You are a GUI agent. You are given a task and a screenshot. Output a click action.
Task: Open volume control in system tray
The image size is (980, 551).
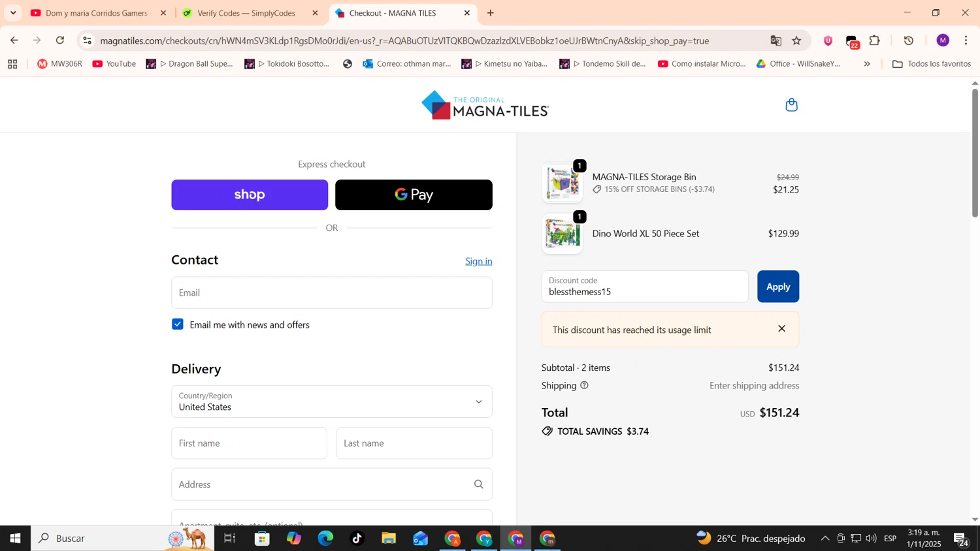tap(872, 539)
